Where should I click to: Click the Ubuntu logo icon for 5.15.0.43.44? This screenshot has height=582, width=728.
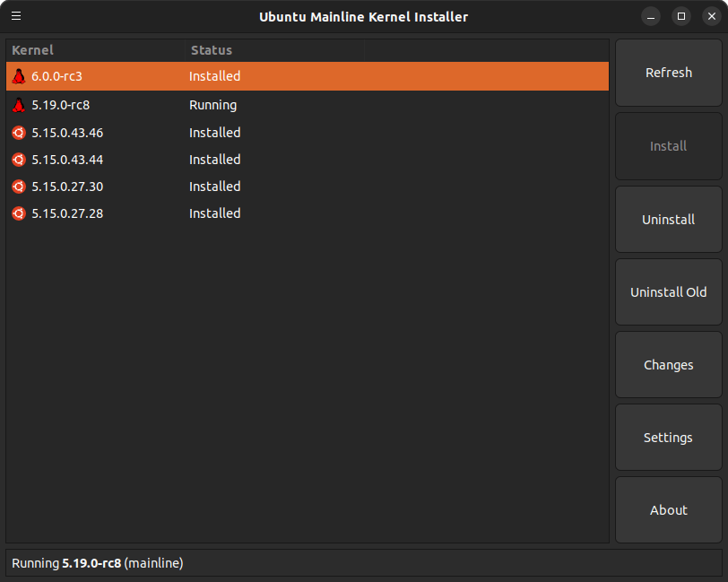point(19,160)
